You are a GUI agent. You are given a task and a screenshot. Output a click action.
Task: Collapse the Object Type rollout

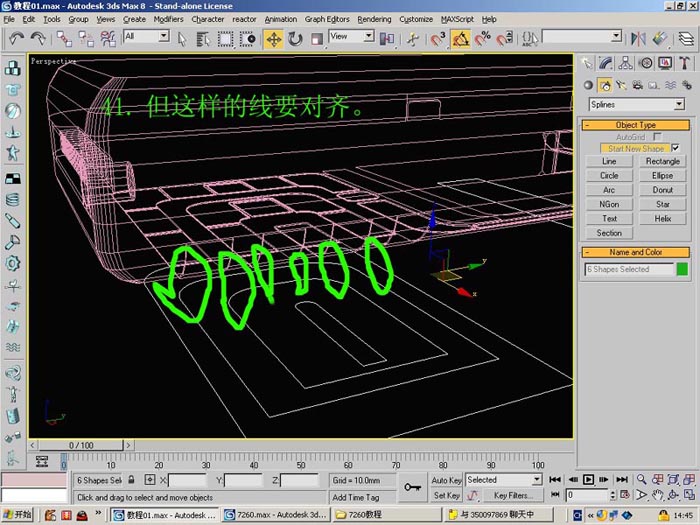click(x=636, y=125)
